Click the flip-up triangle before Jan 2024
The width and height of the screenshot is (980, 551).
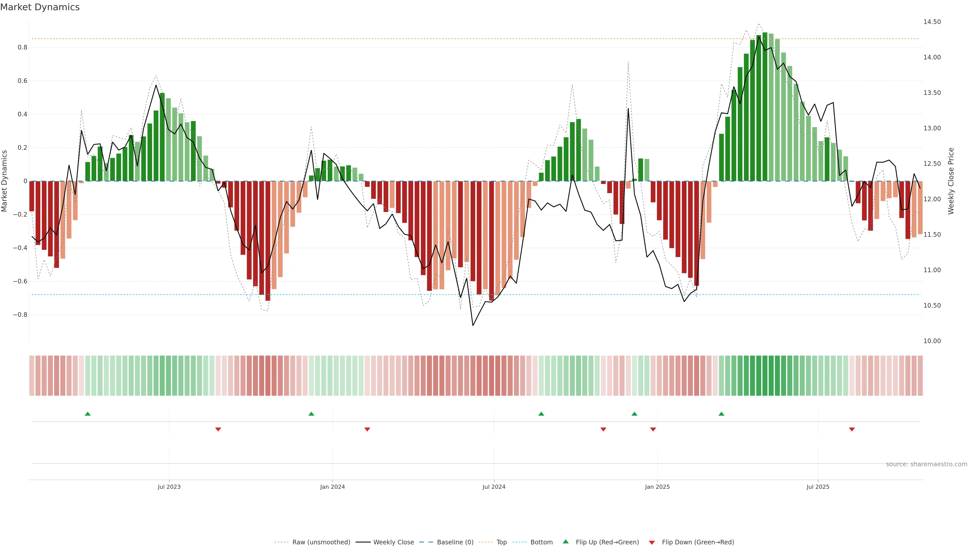(311, 414)
